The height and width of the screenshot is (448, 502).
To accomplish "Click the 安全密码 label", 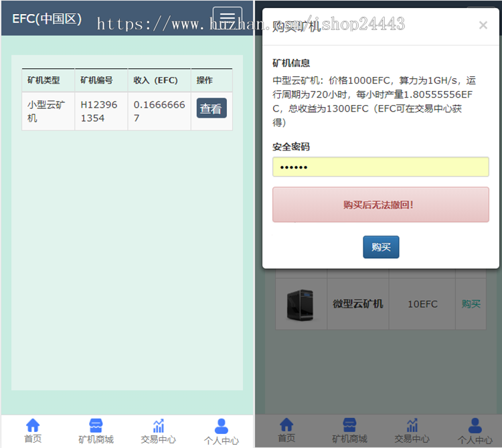I will pos(291,147).
